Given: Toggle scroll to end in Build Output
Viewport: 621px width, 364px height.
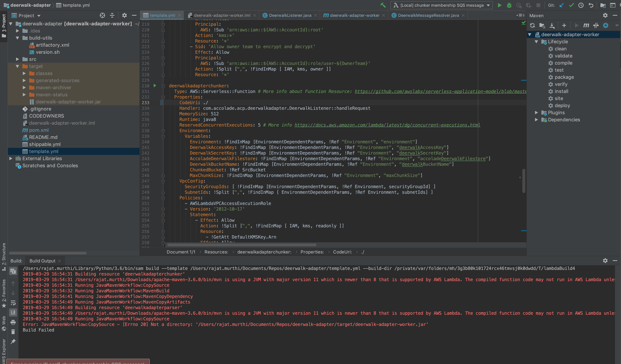Looking at the screenshot, I should pos(13,312).
